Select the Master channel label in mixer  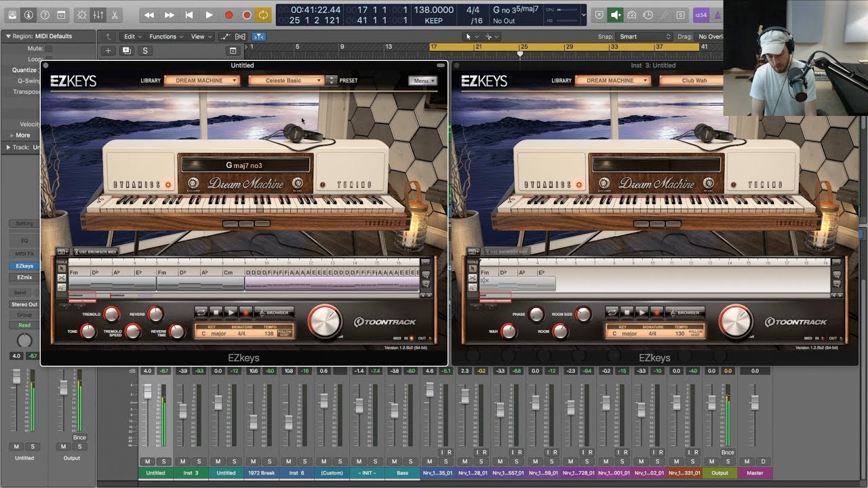pyautogui.click(x=755, y=473)
